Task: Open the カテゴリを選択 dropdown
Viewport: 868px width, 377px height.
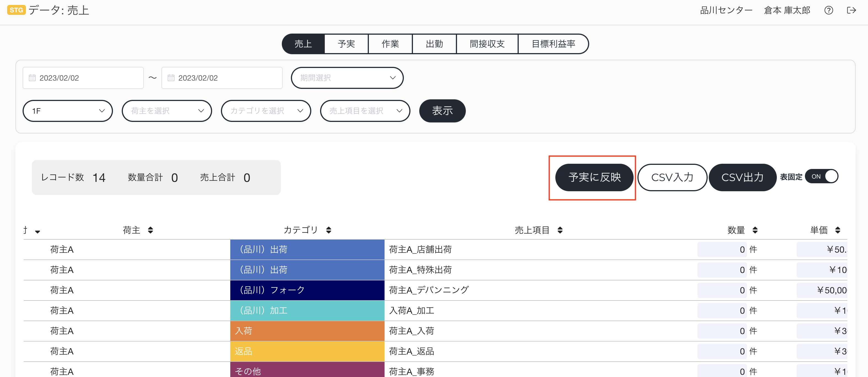Action: point(266,111)
